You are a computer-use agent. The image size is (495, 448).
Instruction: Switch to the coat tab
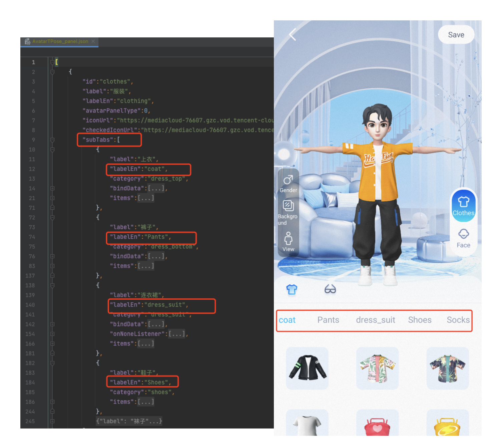(287, 320)
